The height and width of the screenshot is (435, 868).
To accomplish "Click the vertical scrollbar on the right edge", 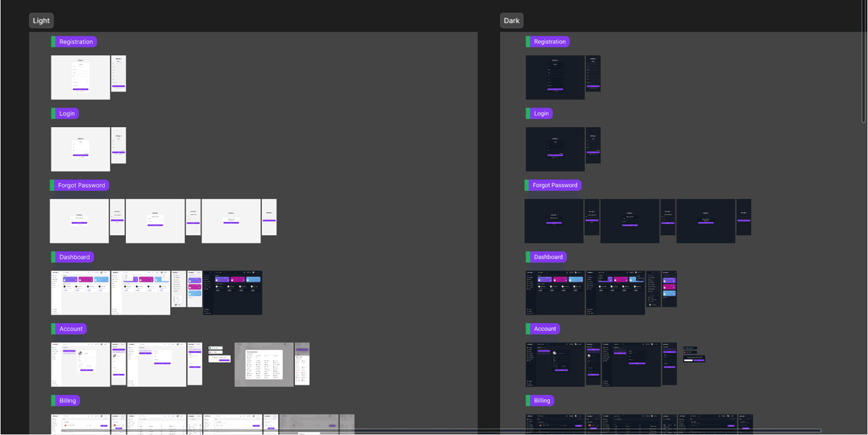I will tap(863, 61).
